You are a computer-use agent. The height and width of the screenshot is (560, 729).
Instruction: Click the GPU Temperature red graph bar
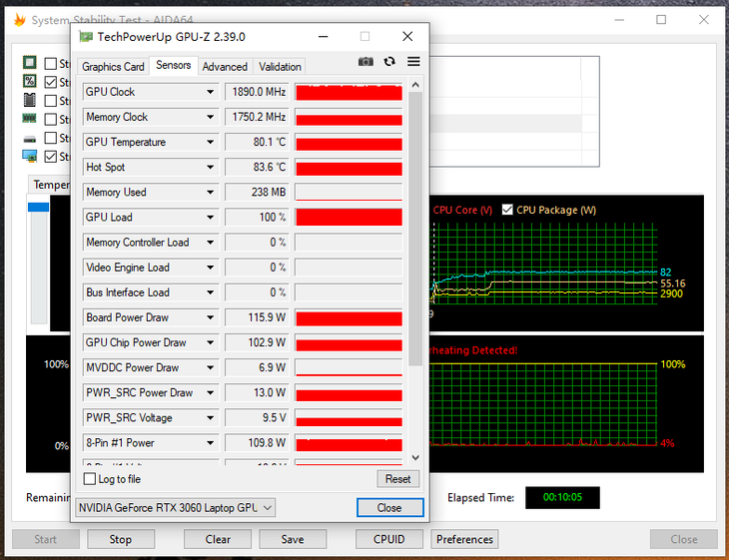click(349, 142)
